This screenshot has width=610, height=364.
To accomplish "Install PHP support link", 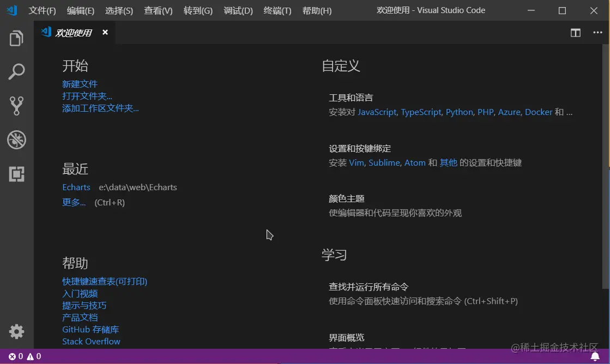I will pyautogui.click(x=485, y=112).
